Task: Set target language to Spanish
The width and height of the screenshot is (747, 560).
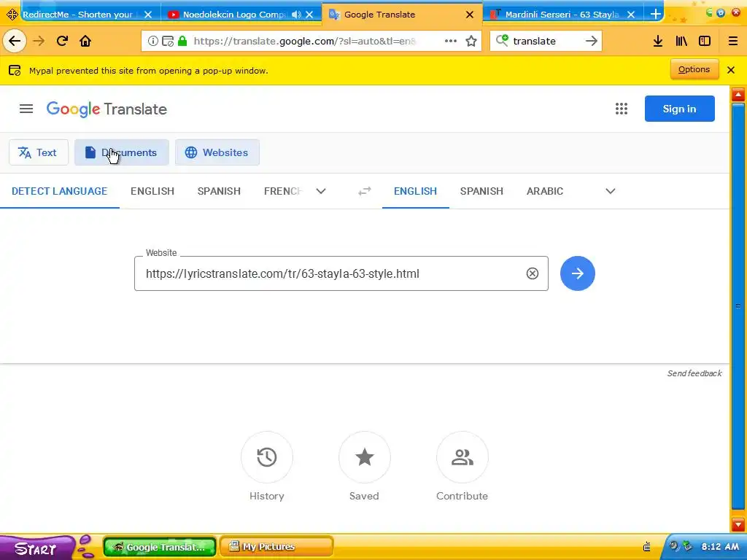Action: [x=481, y=191]
